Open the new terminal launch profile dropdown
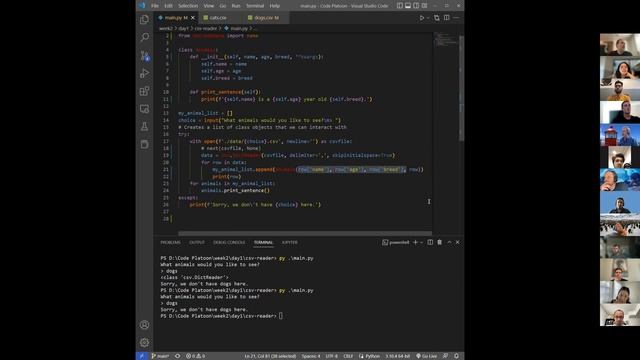This screenshot has width=640, height=360. [421, 242]
